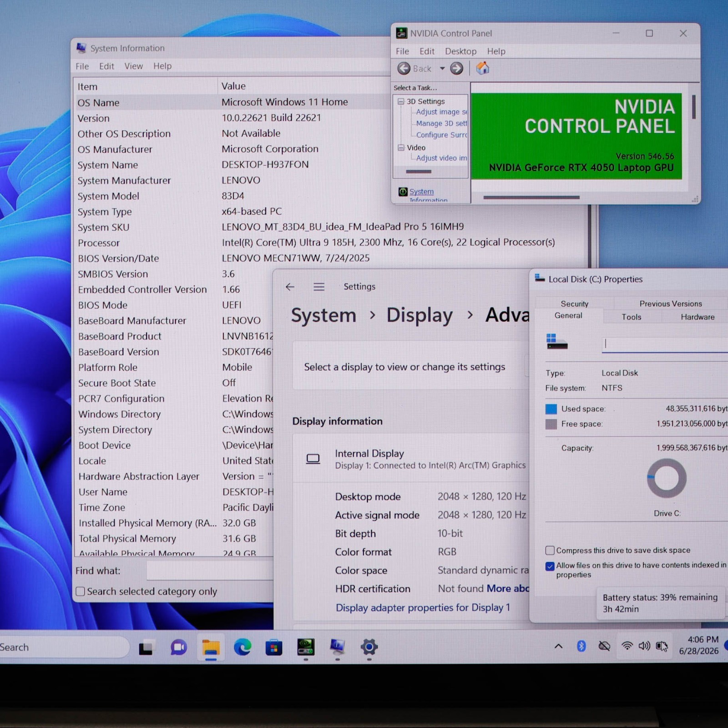Open System Information File menu

(x=82, y=66)
